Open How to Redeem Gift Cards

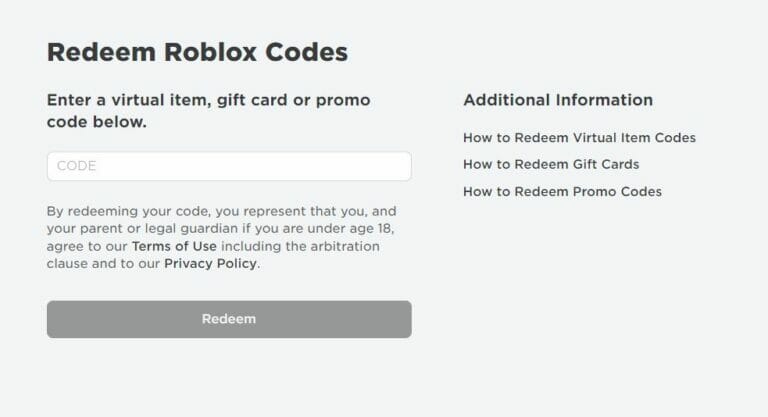click(x=551, y=164)
